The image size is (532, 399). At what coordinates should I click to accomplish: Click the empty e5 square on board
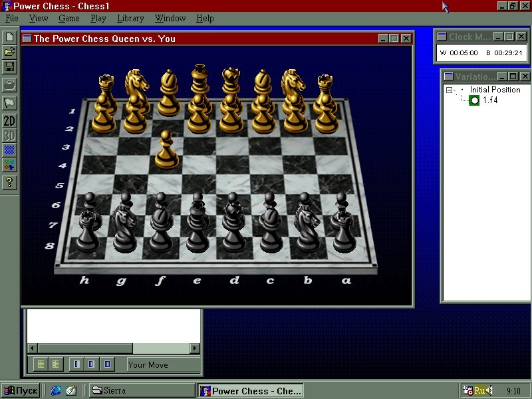pyautogui.click(x=199, y=185)
